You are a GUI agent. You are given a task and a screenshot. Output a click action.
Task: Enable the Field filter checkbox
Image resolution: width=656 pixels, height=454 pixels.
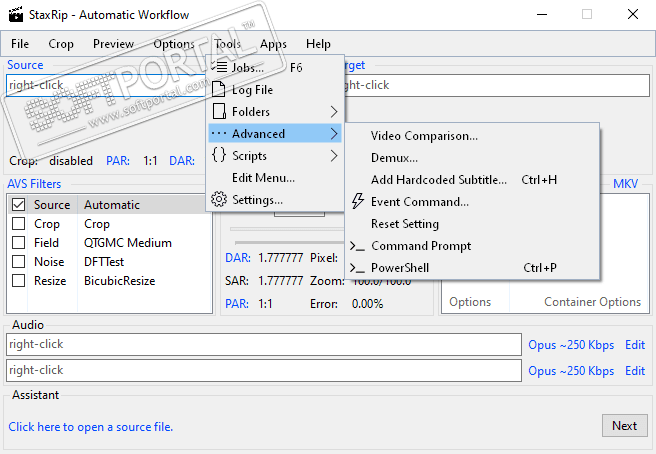[x=18, y=243]
